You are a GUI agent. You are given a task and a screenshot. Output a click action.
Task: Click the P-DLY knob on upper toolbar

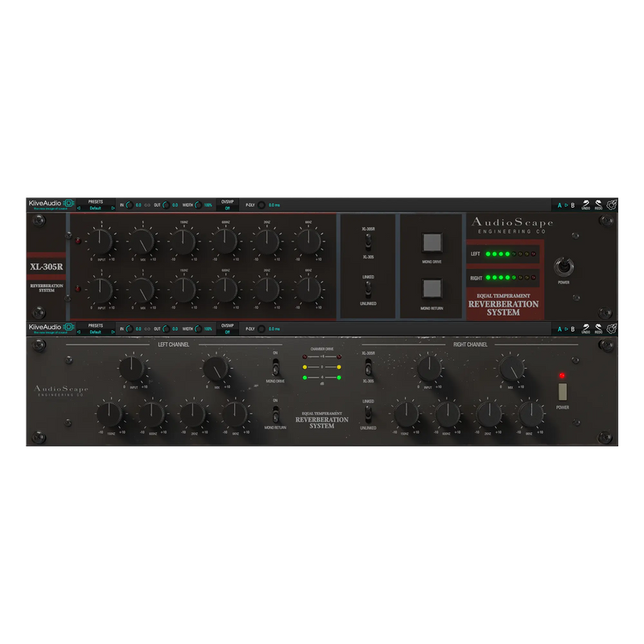(261, 205)
